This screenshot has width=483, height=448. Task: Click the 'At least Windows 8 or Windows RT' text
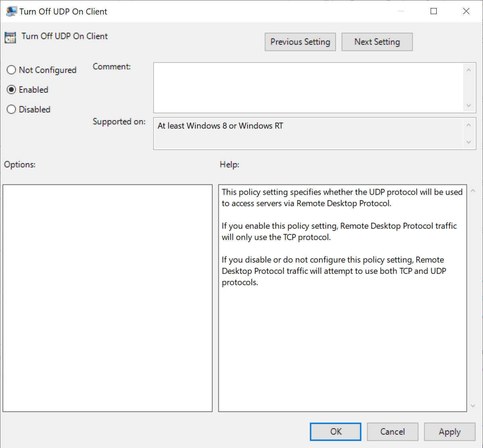click(220, 126)
